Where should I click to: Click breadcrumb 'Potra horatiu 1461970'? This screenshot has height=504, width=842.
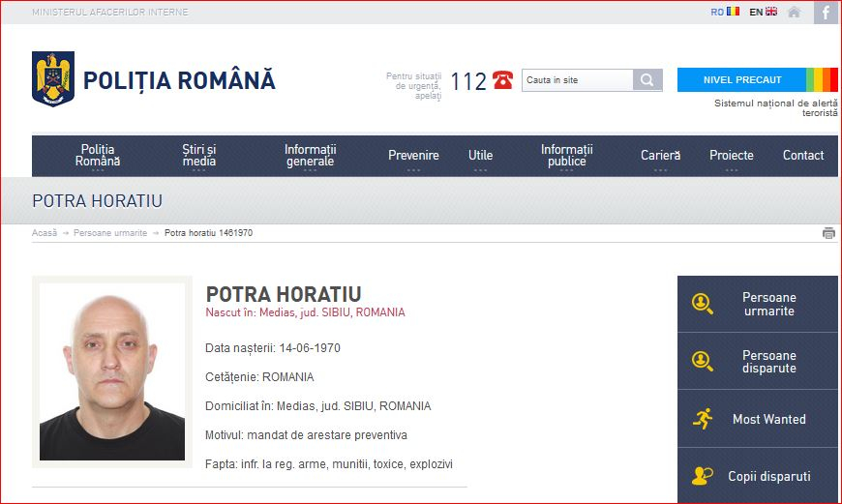[x=208, y=233]
